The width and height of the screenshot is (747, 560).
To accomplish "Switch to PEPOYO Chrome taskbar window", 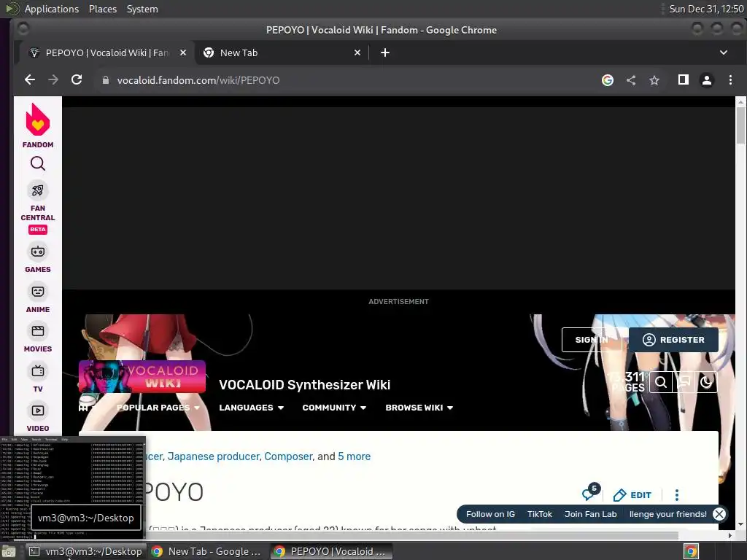I will (332, 551).
